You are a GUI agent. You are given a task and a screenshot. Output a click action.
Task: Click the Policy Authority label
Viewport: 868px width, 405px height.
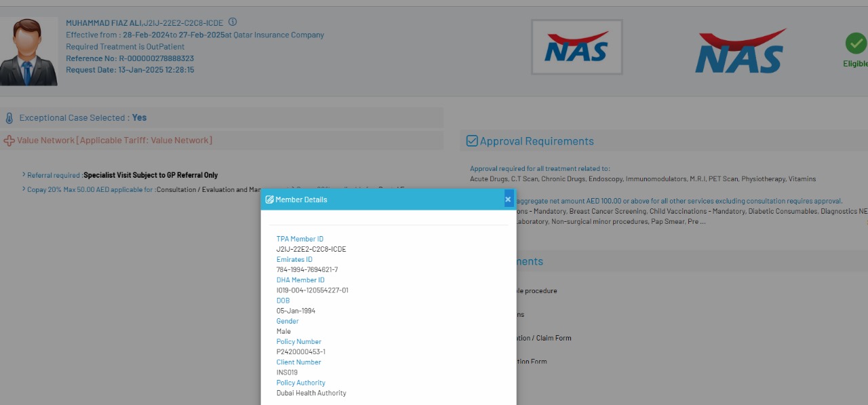click(300, 383)
